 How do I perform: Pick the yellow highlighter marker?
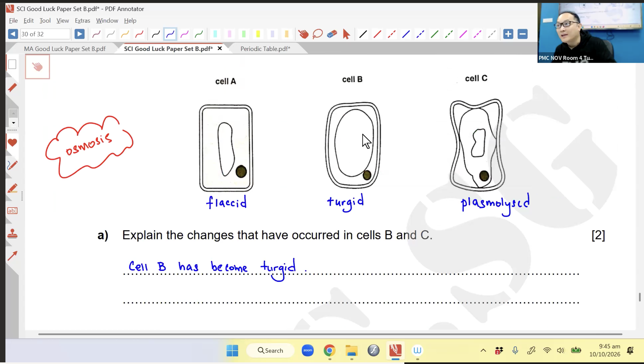258,34
